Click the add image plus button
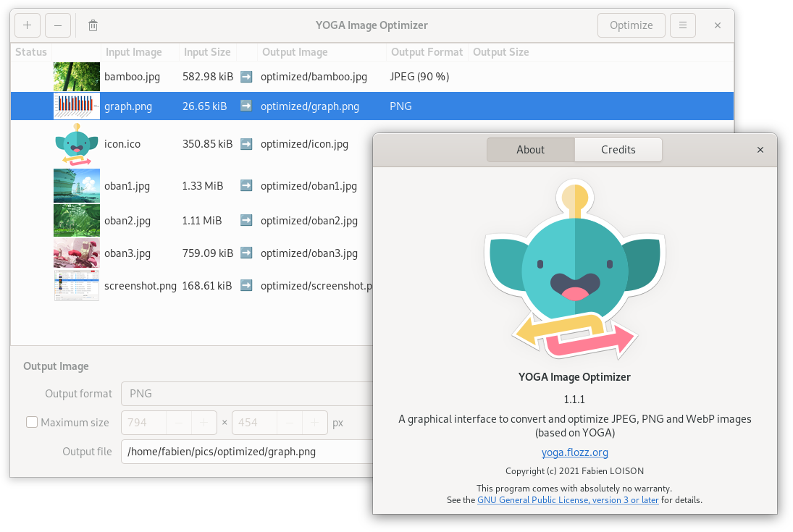Image resolution: width=793 pixels, height=532 pixels. point(28,25)
